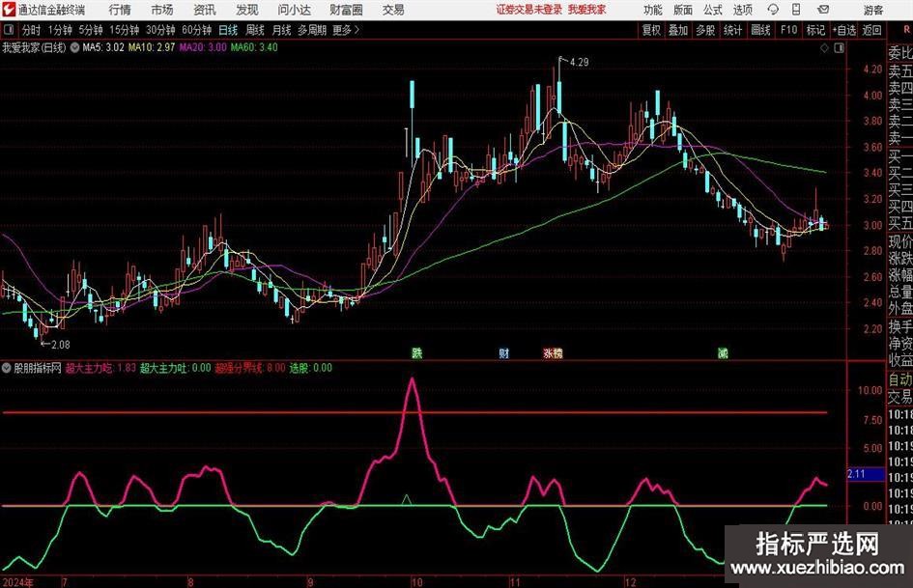Toggle the left panel layout icon
913x588 pixels.
8,30
